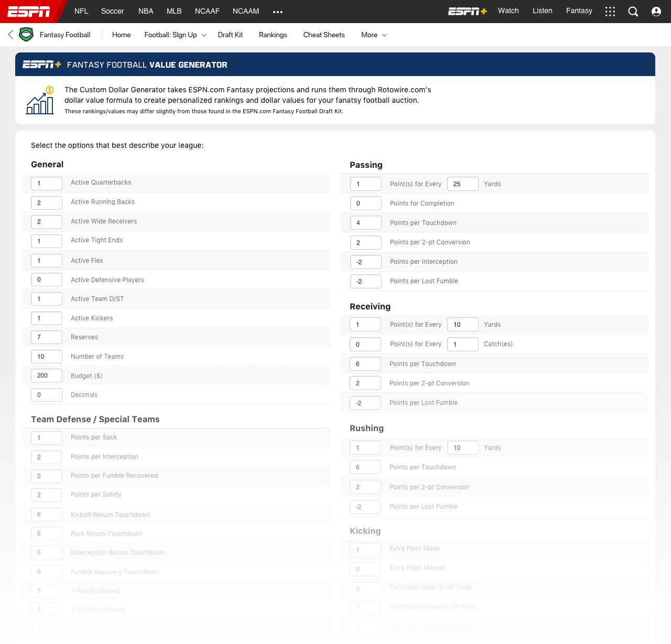
Task: Open the NCAAM menu item
Action: click(x=246, y=11)
